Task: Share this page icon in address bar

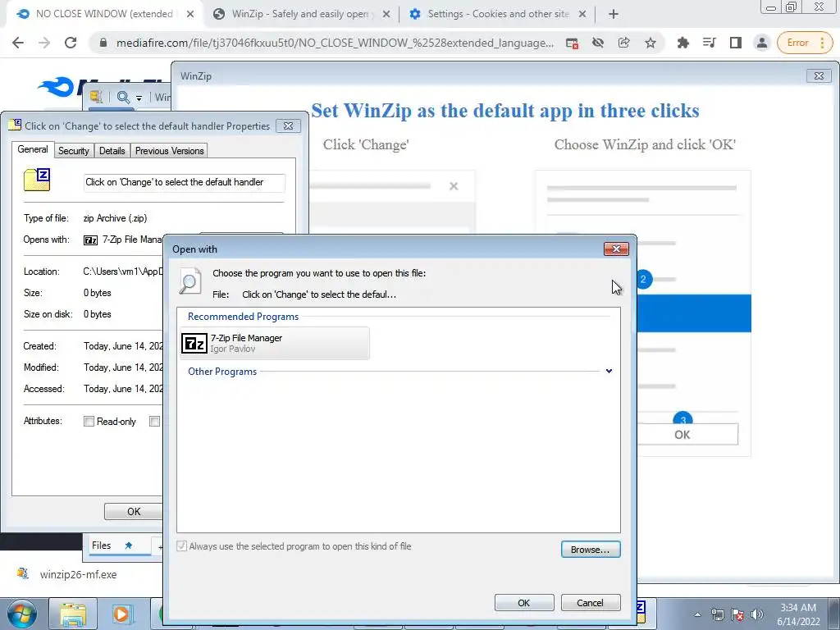Action: pyautogui.click(x=624, y=43)
